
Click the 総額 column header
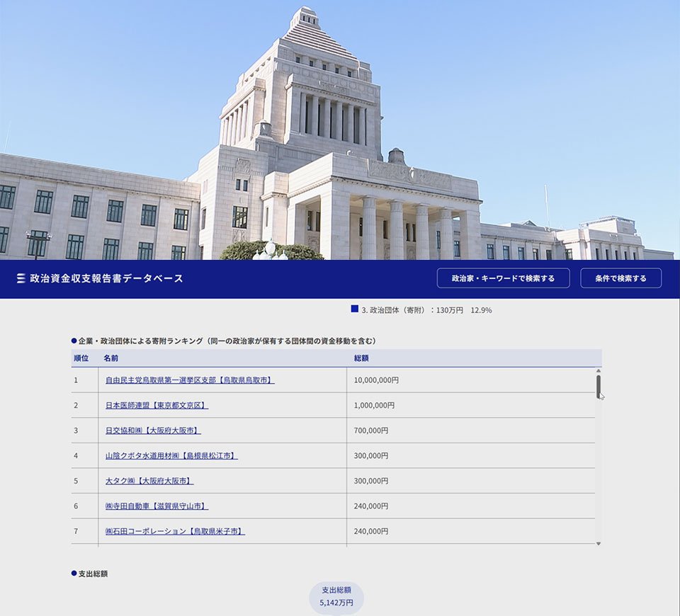click(x=361, y=358)
